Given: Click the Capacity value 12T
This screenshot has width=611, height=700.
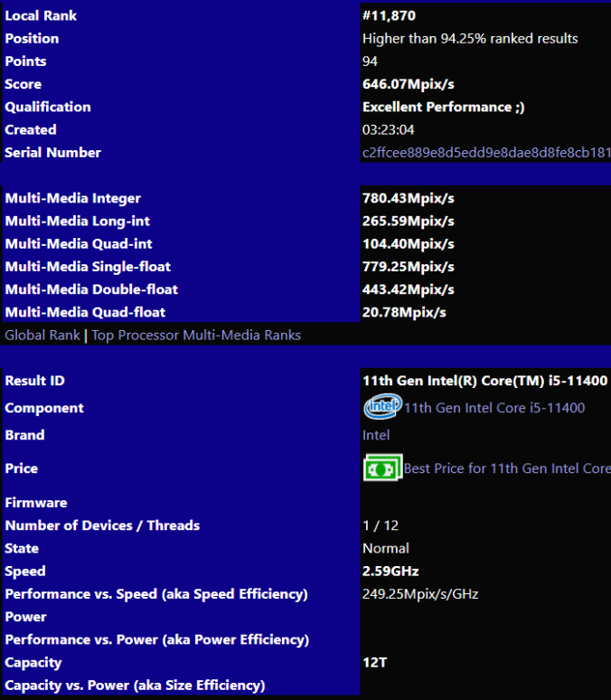Looking at the screenshot, I should pyautogui.click(x=374, y=662).
